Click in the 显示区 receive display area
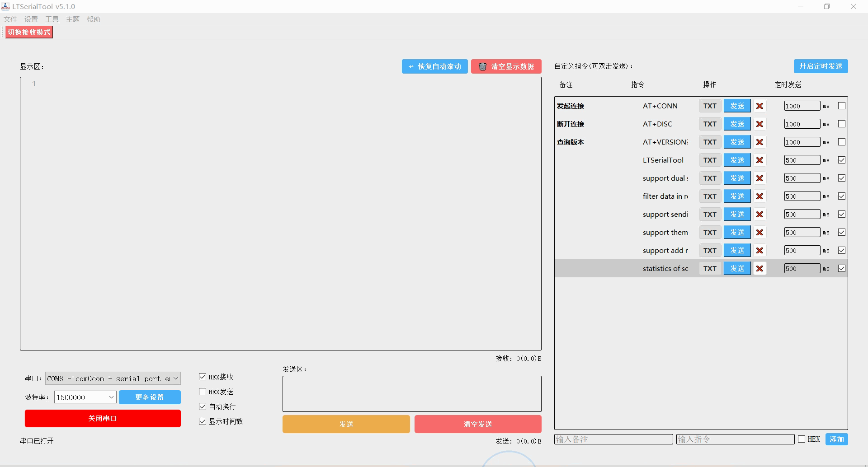 [x=280, y=214]
